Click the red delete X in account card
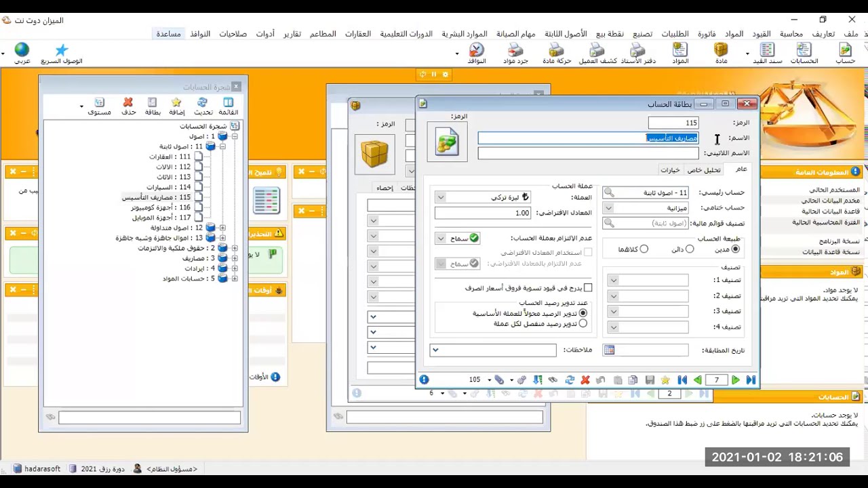The image size is (868, 488). coord(585,380)
